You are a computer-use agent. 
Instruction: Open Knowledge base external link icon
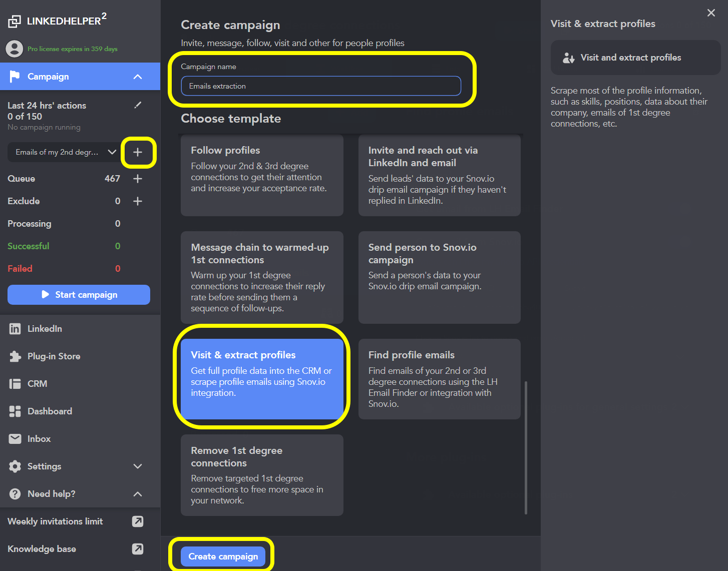pyautogui.click(x=138, y=549)
